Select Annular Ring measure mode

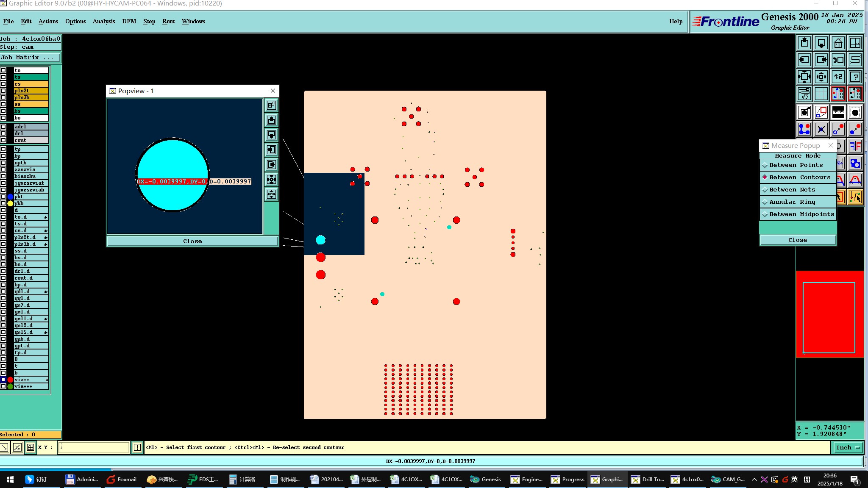click(x=792, y=202)
